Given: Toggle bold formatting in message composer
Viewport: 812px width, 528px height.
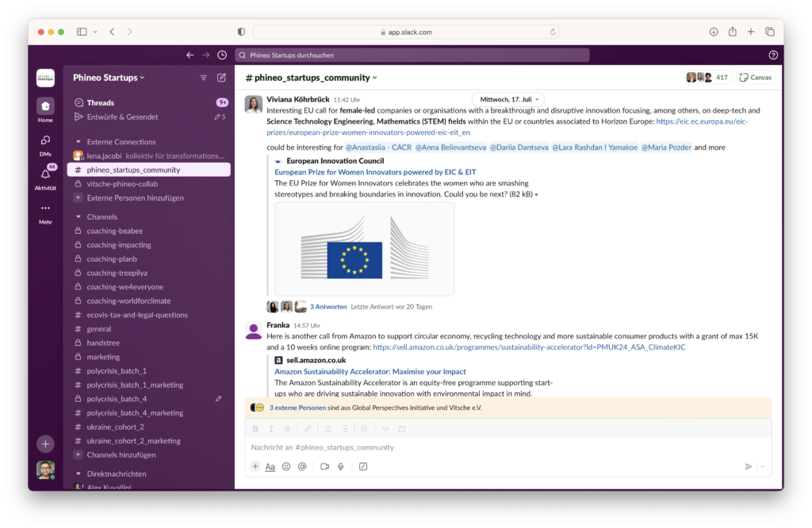Looking at the screenshot, I should (255, 429).
